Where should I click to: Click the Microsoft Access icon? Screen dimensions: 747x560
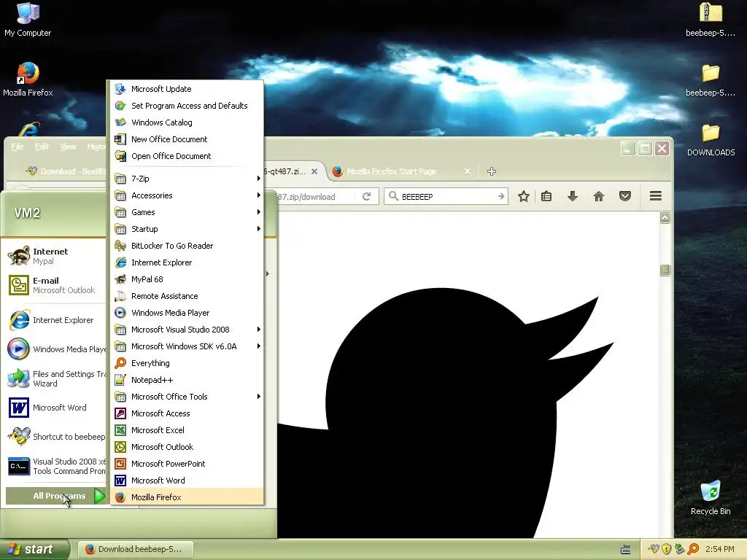[x=120, y=413]
